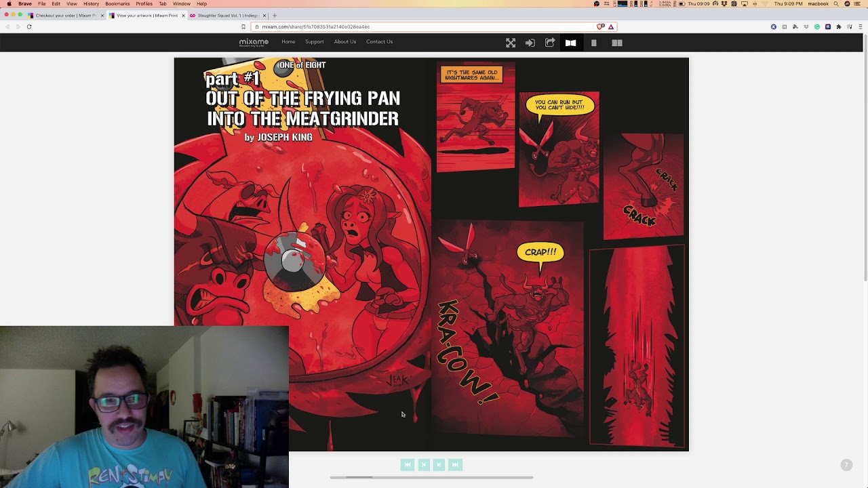Switch to side-by-side two page view
Viewport: 868px width, 488px height.
pyautogui.click(x=617, y=43)
